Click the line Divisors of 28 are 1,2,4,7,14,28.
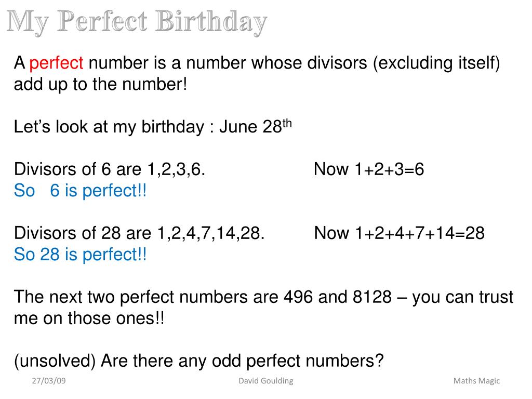This screenshot has height=399, width=532. (139, 233)
